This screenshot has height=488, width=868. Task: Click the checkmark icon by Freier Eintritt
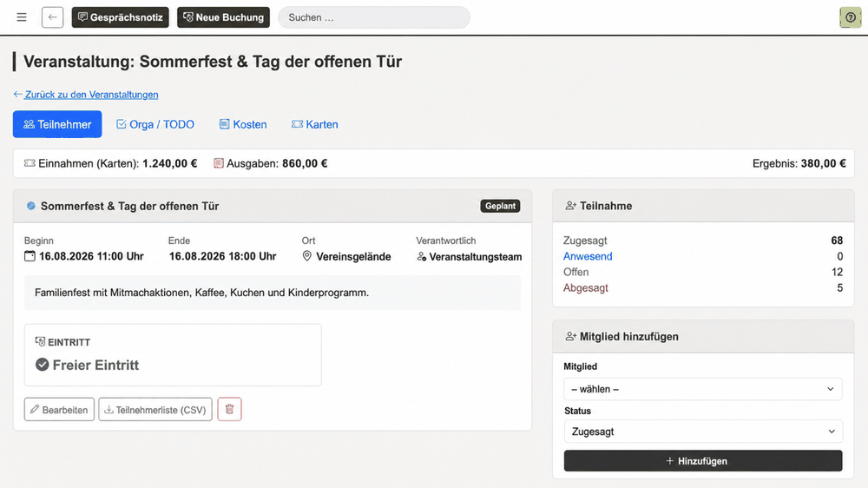tap(42, 365)
